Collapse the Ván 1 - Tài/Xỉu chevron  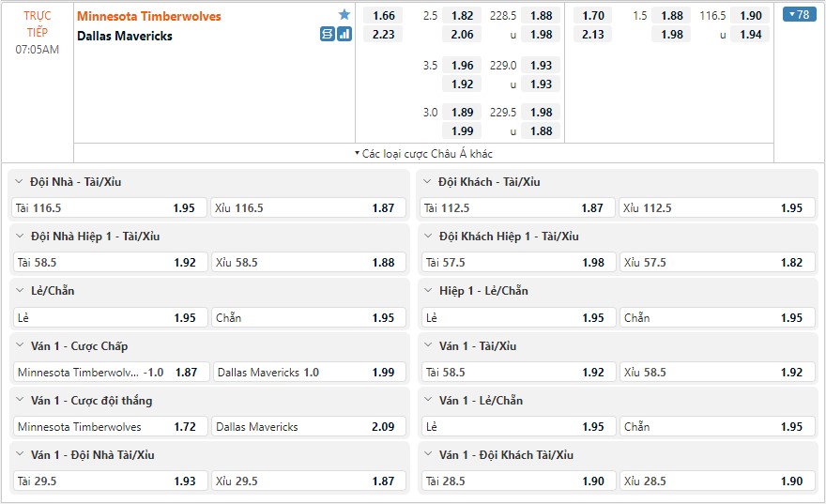coord(428,345)
